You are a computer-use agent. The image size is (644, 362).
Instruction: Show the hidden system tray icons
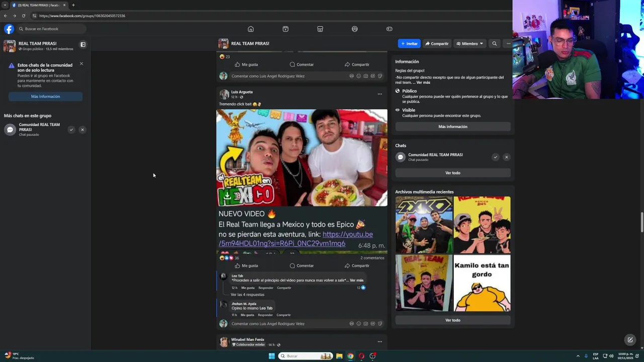point(578,356)
